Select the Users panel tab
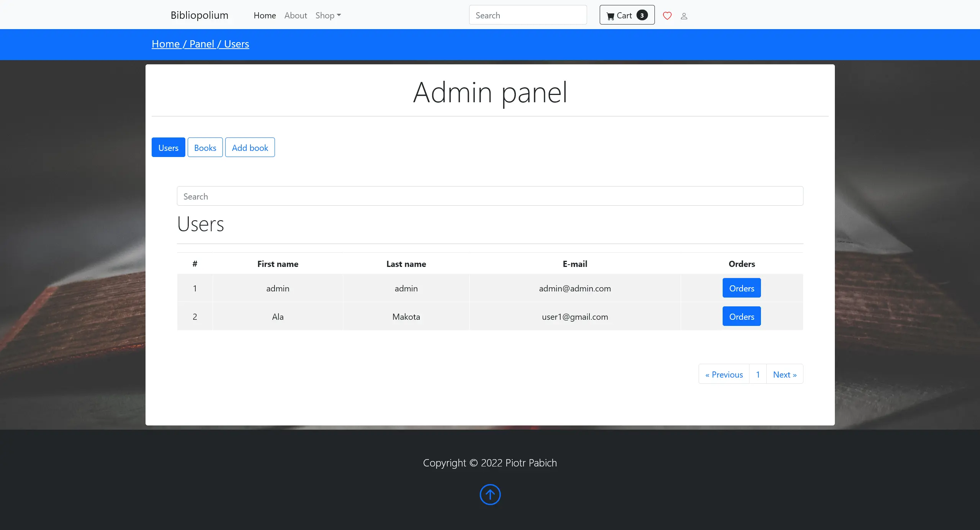This screenshot has height=530, width=980. click(168, 147)
